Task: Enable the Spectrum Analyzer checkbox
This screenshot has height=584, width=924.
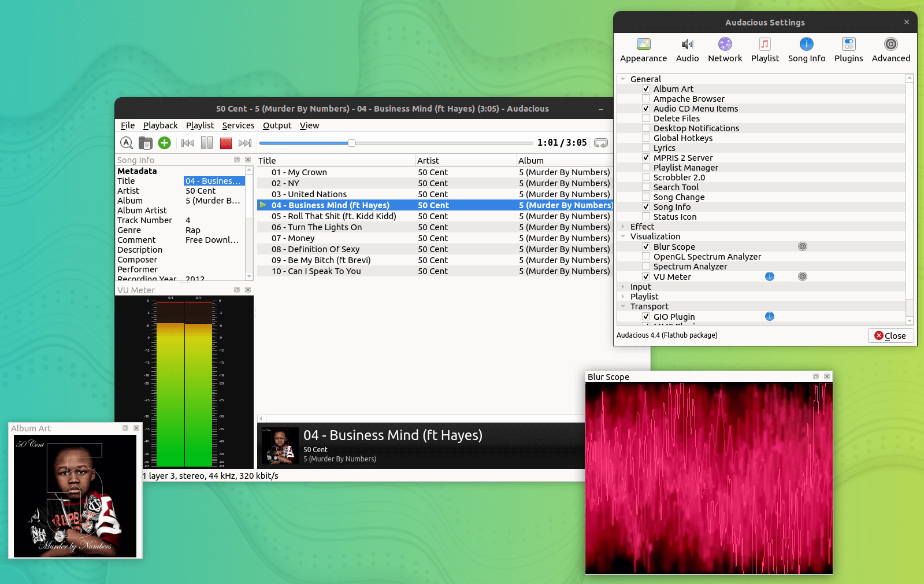Action: coord(646,267)
